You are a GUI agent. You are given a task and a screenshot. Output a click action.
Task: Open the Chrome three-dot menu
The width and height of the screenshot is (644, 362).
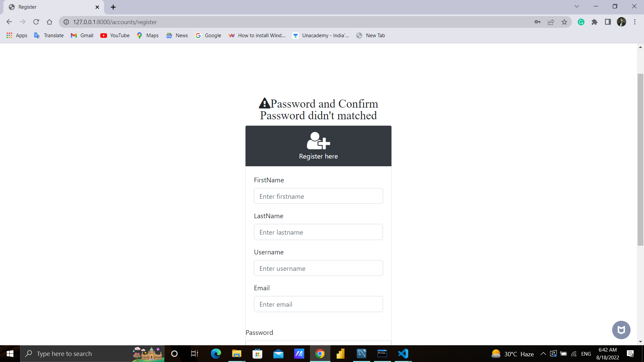(x=635, y=22)
